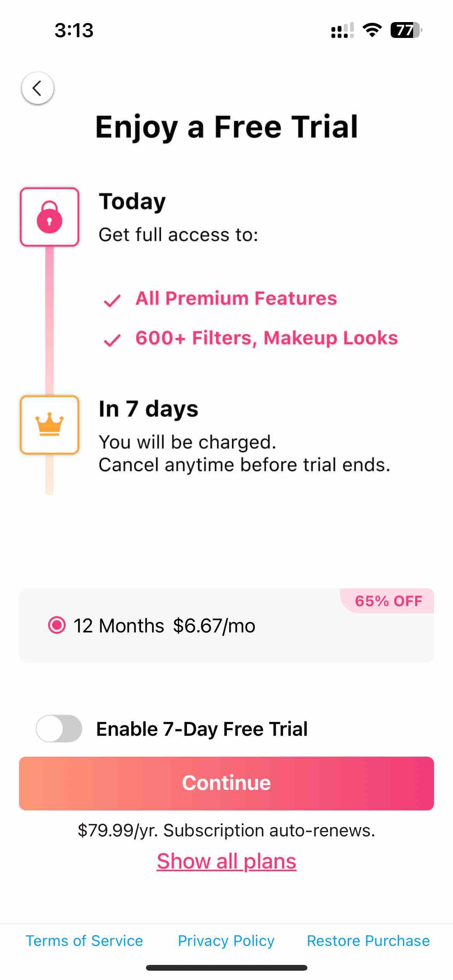Screen dimensions: 453x980
Task: Select the 12 Months radio button
Action: coord(57,625)
